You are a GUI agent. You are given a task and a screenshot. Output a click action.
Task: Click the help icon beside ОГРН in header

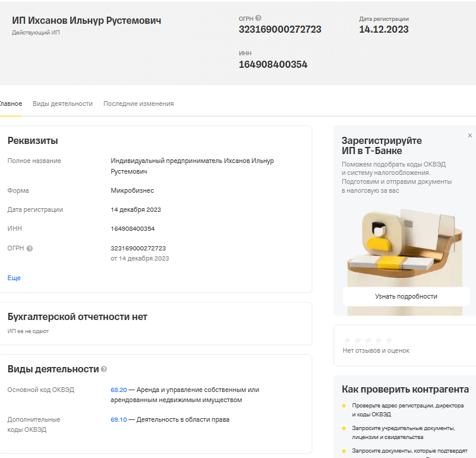tap(259, 18)
